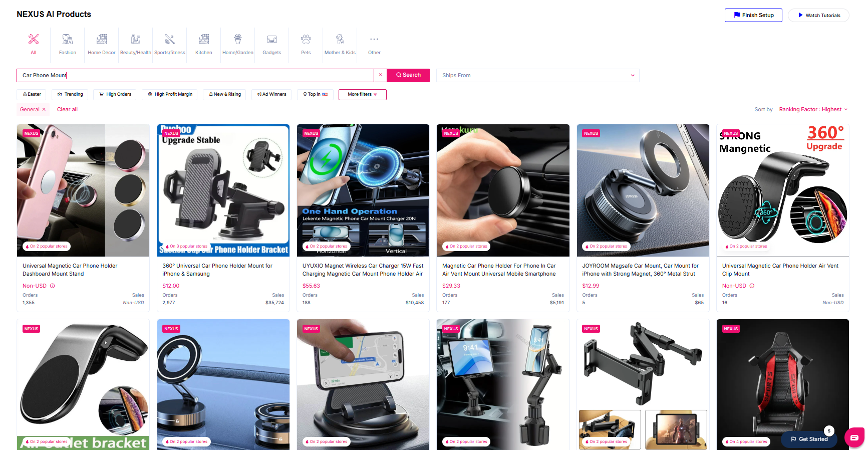Viewport: 868px width, 450px height.
Task: Toggle the Trending filter
Action: [70, 94]
